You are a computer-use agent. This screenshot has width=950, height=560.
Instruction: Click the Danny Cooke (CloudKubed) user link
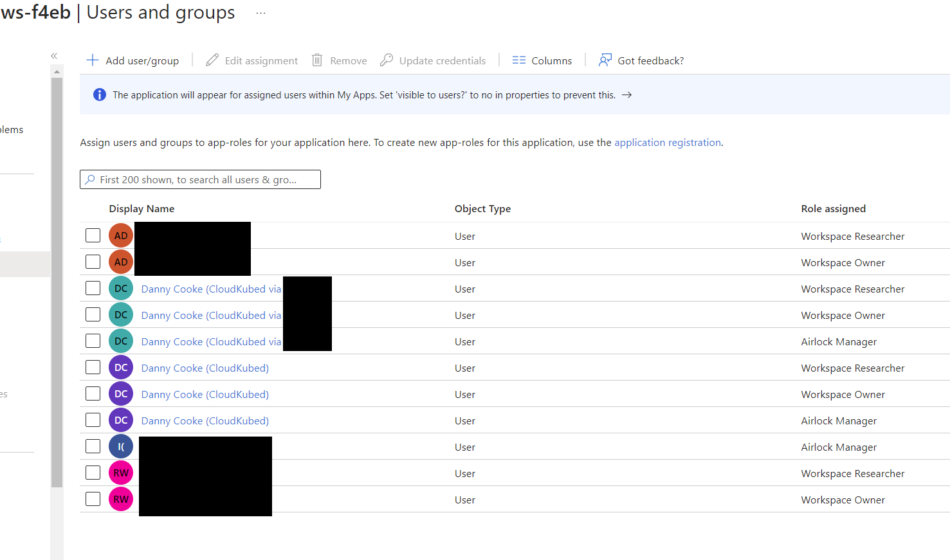click(x=205, y=368)
